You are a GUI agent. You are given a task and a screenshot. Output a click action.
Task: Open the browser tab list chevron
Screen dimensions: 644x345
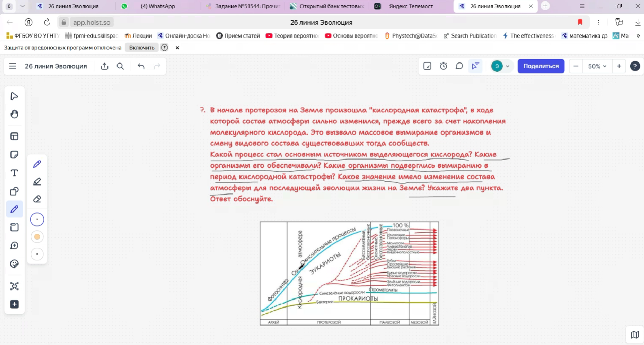(22, 6)
